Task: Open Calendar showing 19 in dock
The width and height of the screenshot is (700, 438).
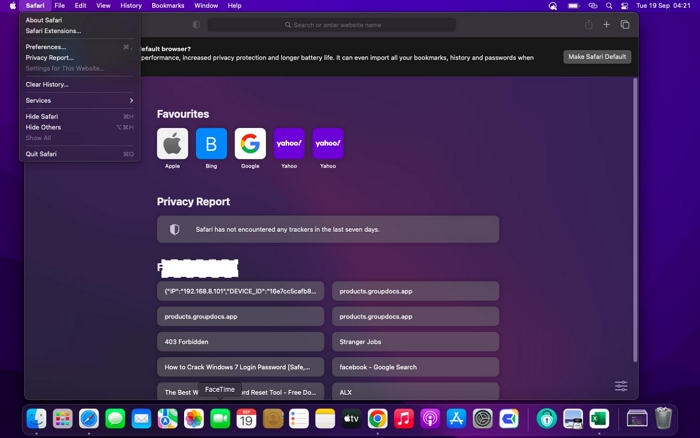Action: pos(246,419)
